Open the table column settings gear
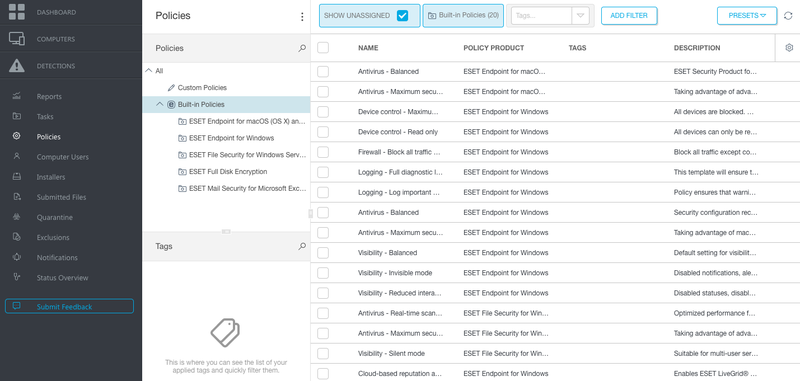 pos(789,47)
